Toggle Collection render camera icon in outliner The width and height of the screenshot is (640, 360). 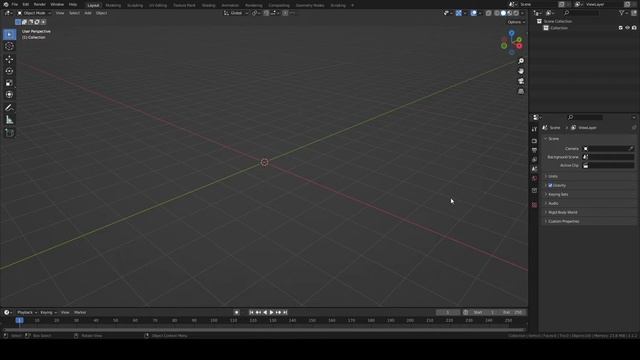(x=634, y=28)
